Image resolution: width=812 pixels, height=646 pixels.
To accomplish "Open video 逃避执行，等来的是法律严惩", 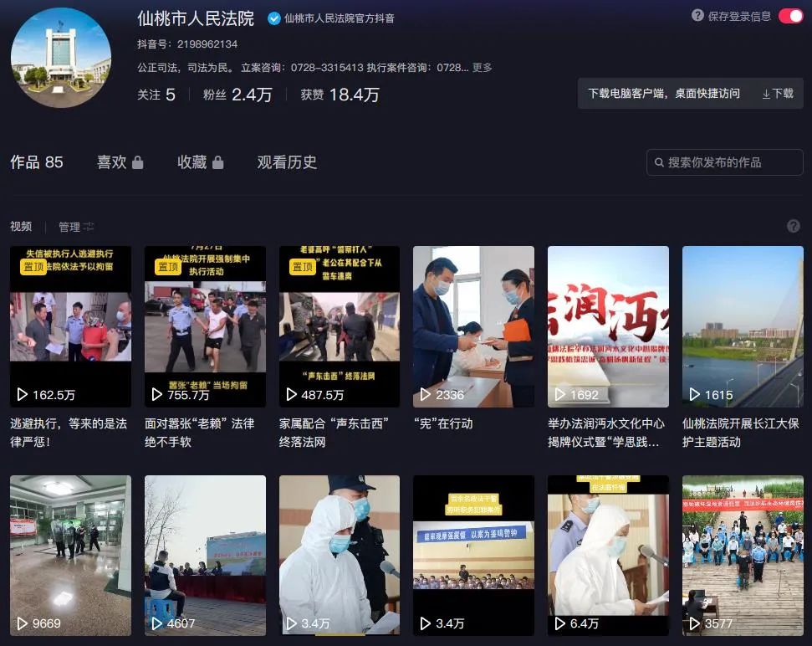I will click(70, 326).
